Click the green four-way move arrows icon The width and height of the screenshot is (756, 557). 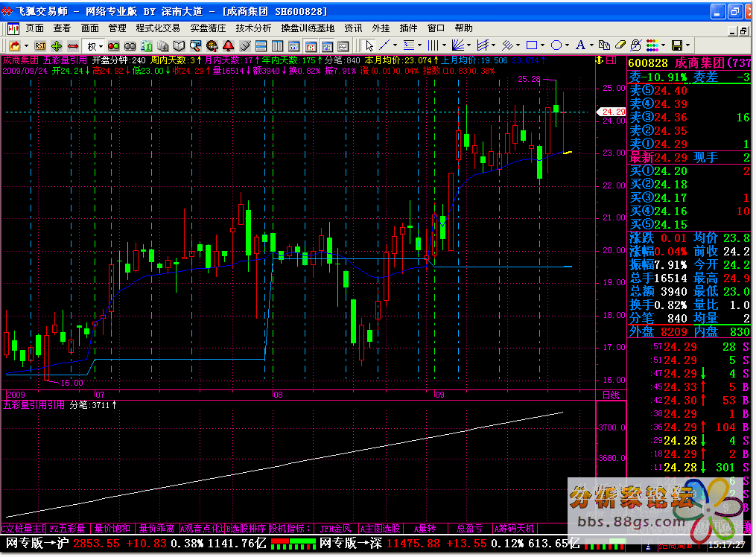[57, 45]
